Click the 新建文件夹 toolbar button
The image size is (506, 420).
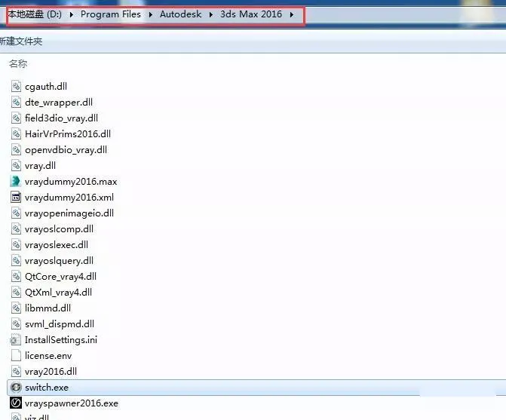21,41
